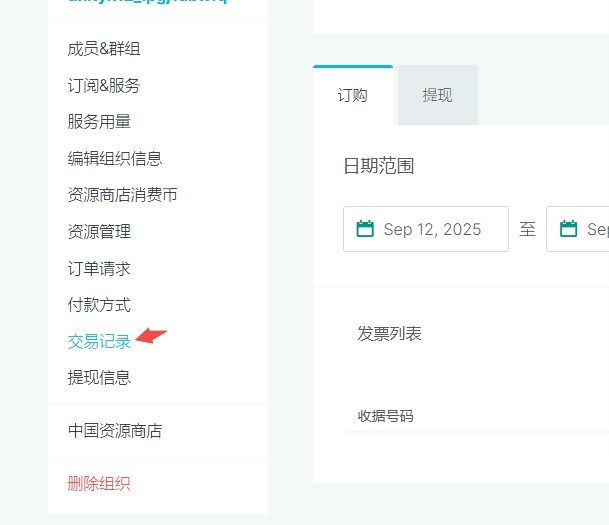Click the organization name link at top
This screenshot has width=609, height=525.
pyautogui.click(x=148, y=2)
